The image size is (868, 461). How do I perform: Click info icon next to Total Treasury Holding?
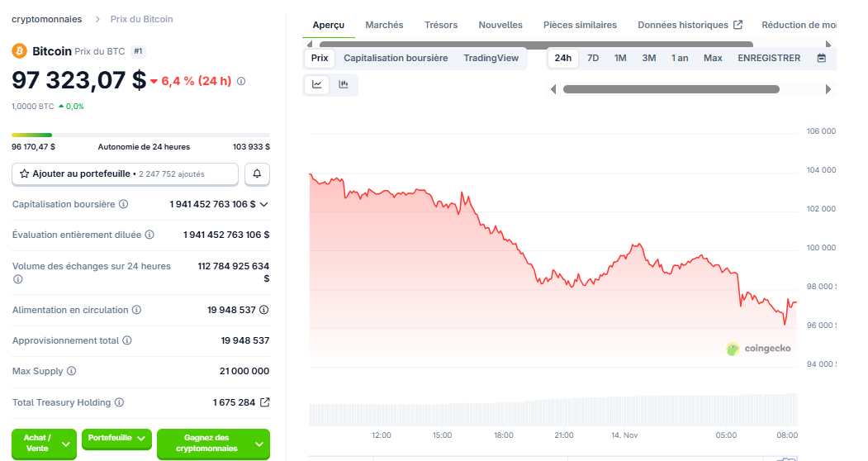[x=119, y=402]
